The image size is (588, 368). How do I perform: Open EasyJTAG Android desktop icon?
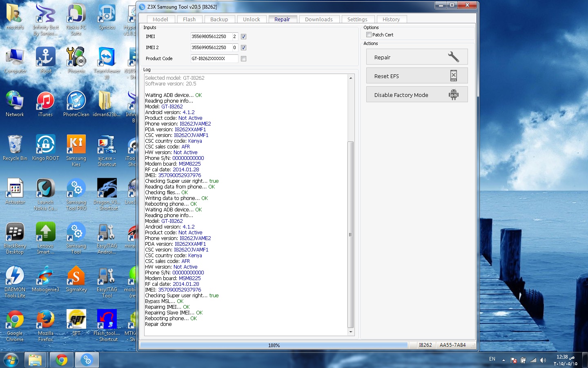point(107,238)
